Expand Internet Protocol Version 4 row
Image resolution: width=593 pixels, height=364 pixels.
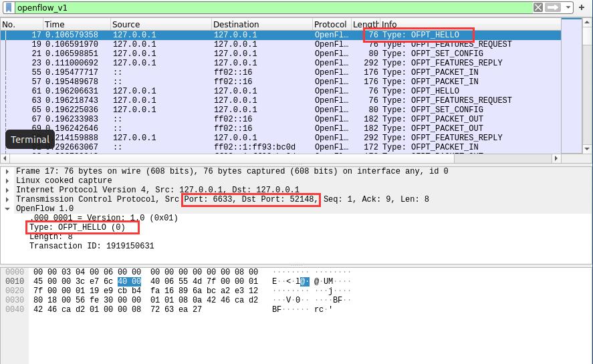[7, 190]
